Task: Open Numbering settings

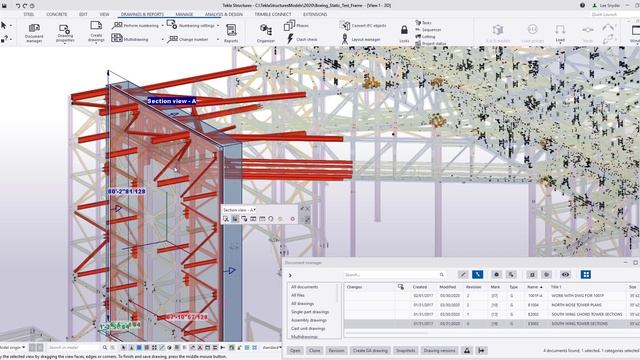Action: click(191, 25)
